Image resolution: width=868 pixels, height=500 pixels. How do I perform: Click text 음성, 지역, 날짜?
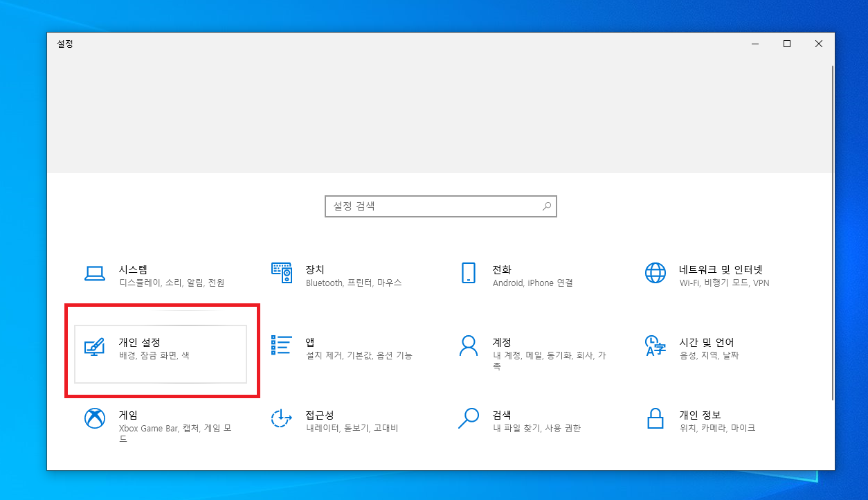[x=709, y=355]
